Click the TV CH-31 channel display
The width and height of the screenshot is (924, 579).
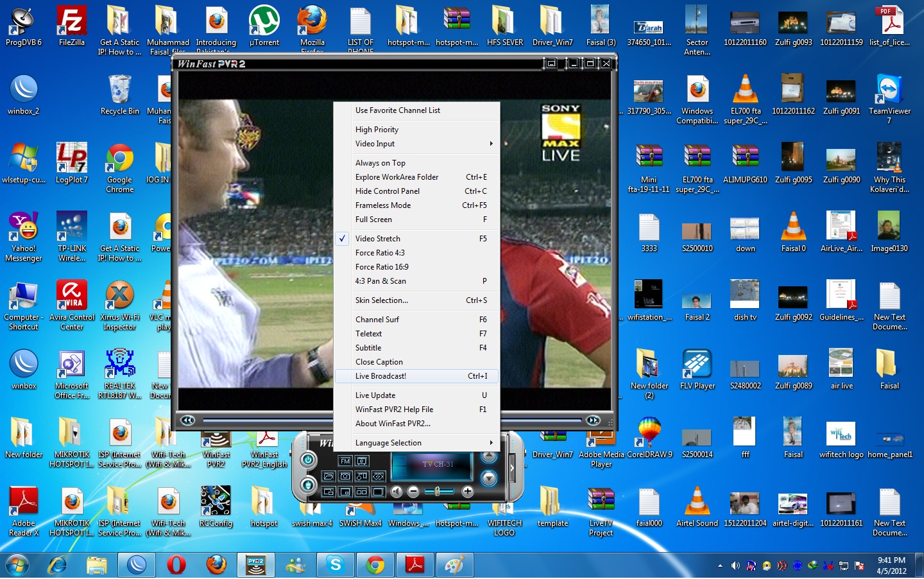(431, 467)
